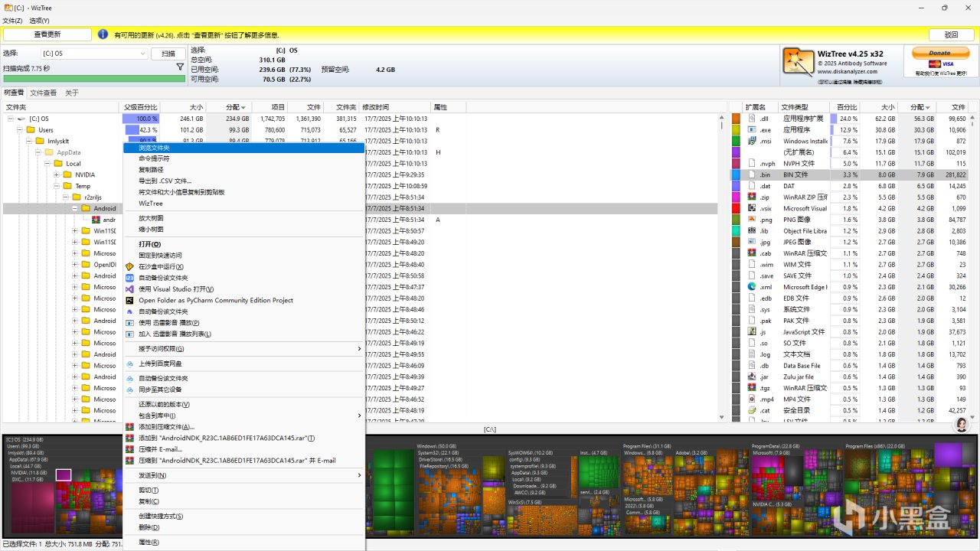Open the 包含到库中(I) submenu
The width and height of the screenshot is (980, 551).
click(x=243, y=416)
